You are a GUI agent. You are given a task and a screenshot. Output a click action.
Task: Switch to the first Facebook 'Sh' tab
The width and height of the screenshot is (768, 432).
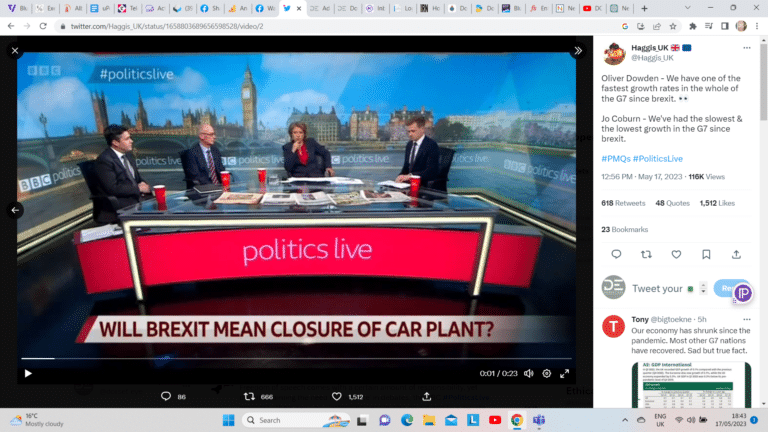click(x=210, y=8)
